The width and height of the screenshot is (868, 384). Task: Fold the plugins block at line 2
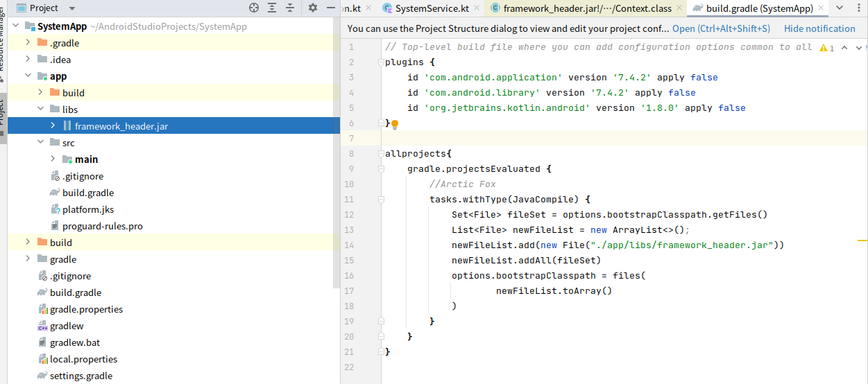(380, 62)
